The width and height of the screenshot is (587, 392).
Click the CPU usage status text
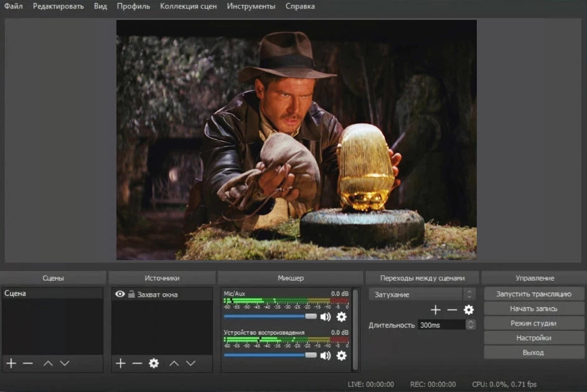[504, 384]
